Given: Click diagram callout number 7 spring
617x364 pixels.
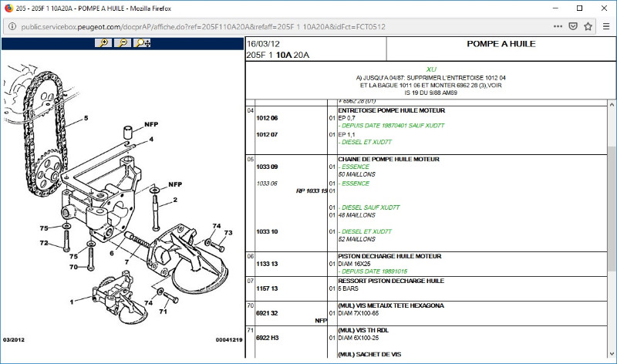Looking at the screenshot, I should click(x=126, y=261).
